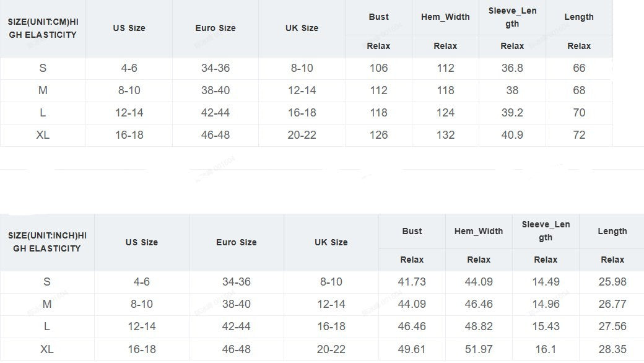Click hem width value 48.82
The height and width of the screenshot is (363, 644).
479,327
